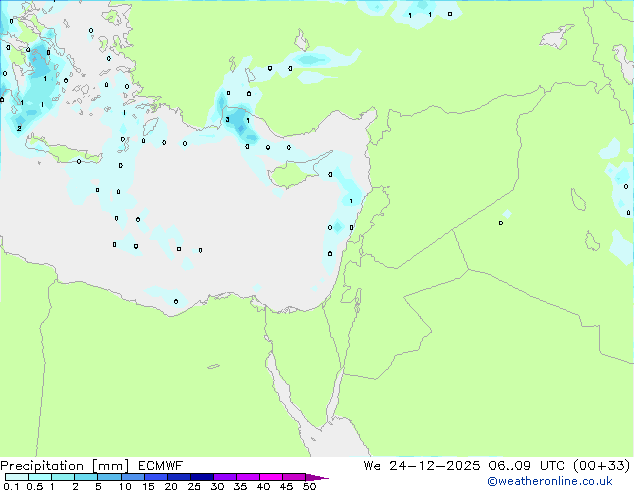This screenshot has height=490, width=634.
Task: Click the 20–25 mm legend swatch
Action: coord(179,477)
